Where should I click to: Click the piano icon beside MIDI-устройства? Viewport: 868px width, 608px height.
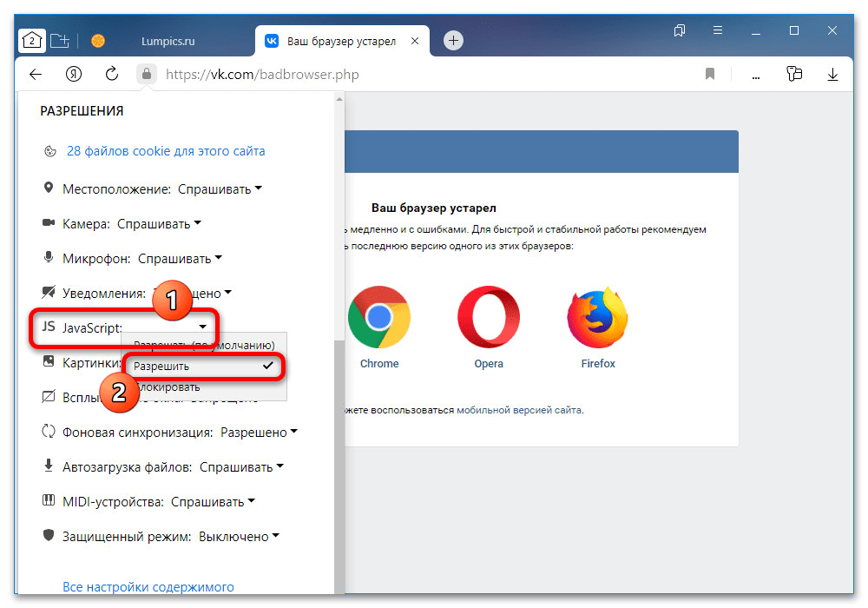tap(49, 500)
